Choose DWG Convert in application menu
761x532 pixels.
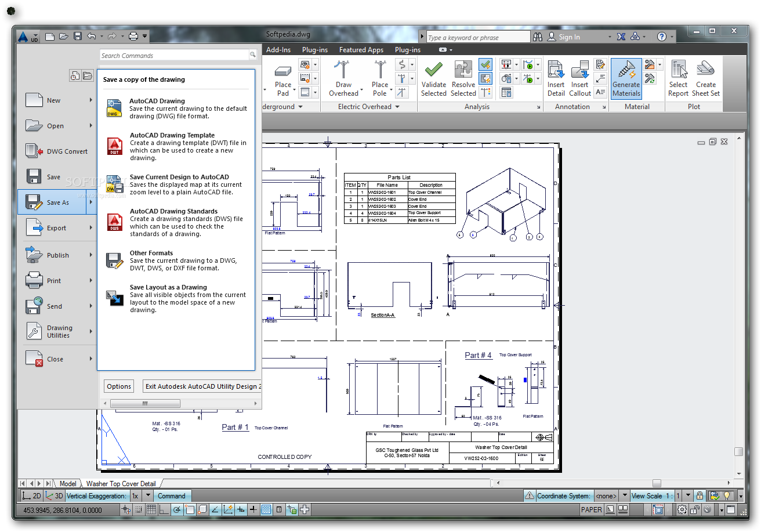click(57, 151)
